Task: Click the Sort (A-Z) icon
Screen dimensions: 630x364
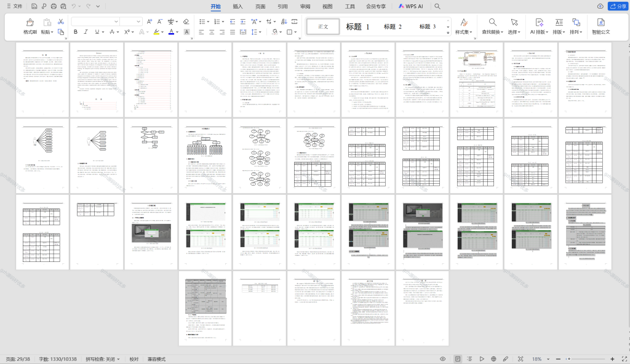Action: 284,22
